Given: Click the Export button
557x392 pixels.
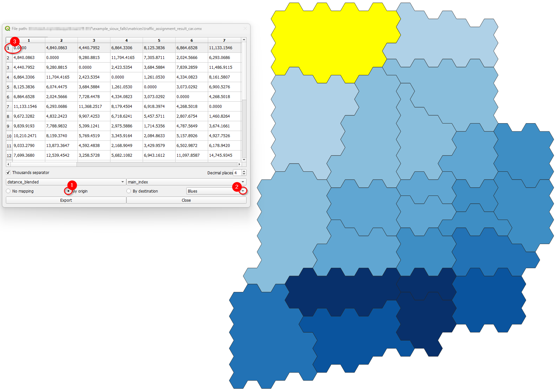Looking at the screenshot, I should coord(66,200).
